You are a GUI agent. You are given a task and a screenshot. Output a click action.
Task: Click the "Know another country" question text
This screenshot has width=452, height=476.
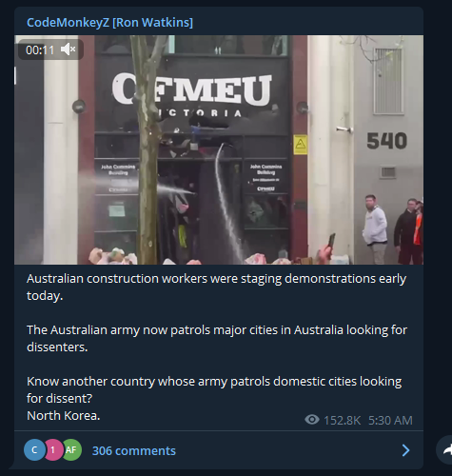(214, 389)
